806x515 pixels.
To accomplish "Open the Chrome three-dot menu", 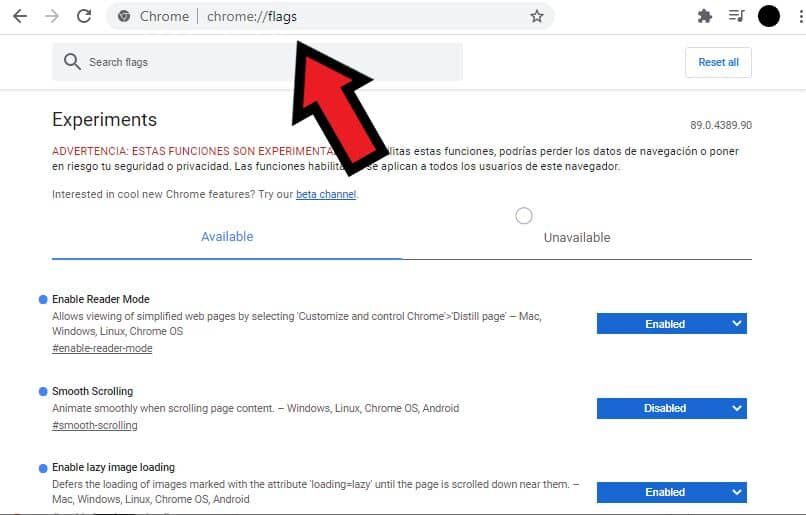I will (x=800, y=16).
